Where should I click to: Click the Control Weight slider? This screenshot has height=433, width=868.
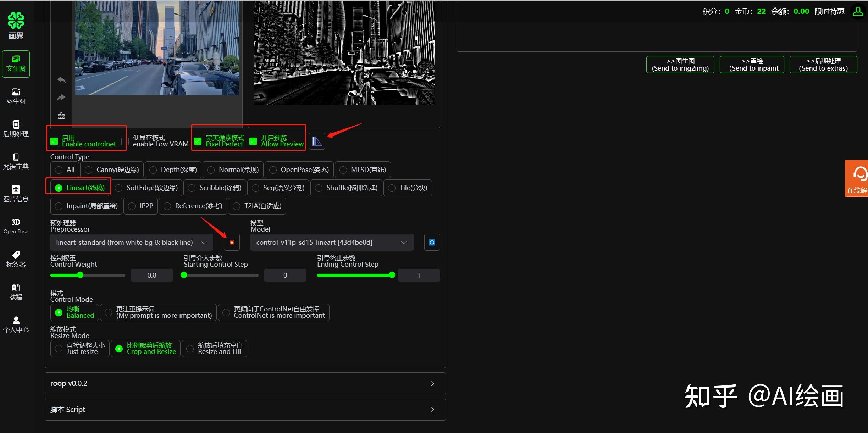(87, 275)
